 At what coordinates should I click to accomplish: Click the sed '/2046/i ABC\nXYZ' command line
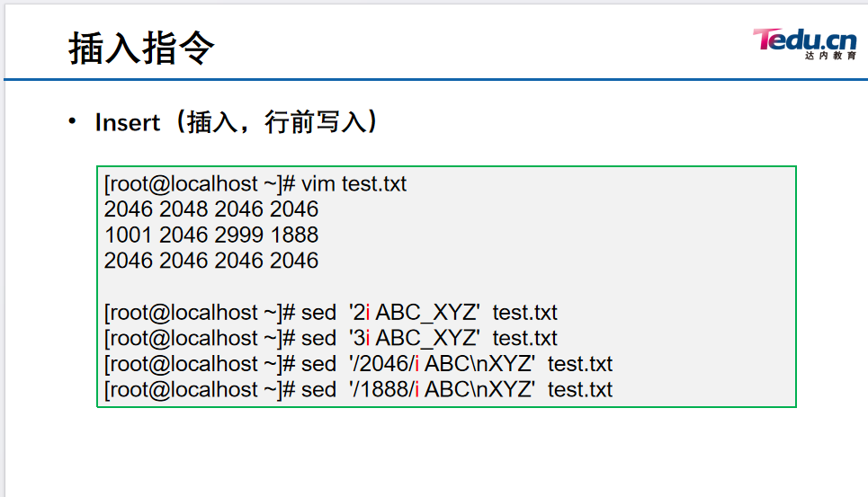click(x=358, y=364)
